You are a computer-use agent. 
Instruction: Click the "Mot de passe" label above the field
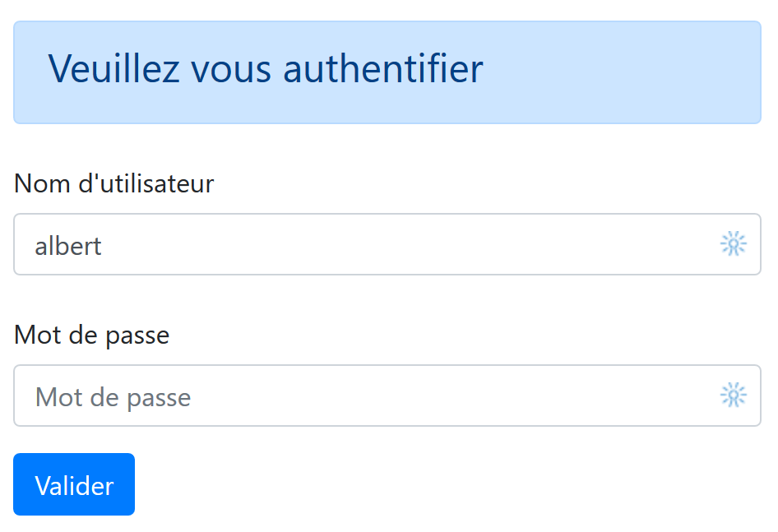[x=91, y=335]
